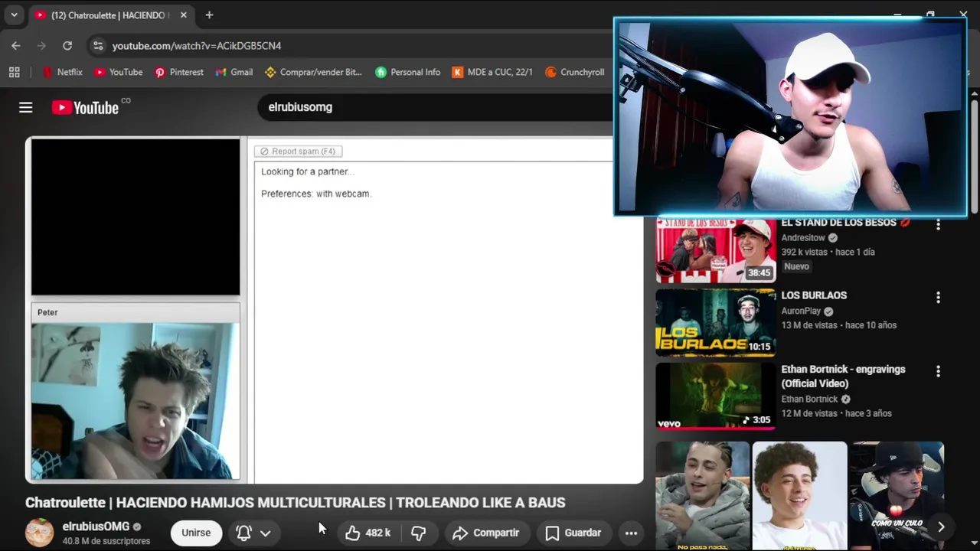This screenshot has height=551, width=980.
Task: Open the YouTube bookmark
Action: pos(118,72)
